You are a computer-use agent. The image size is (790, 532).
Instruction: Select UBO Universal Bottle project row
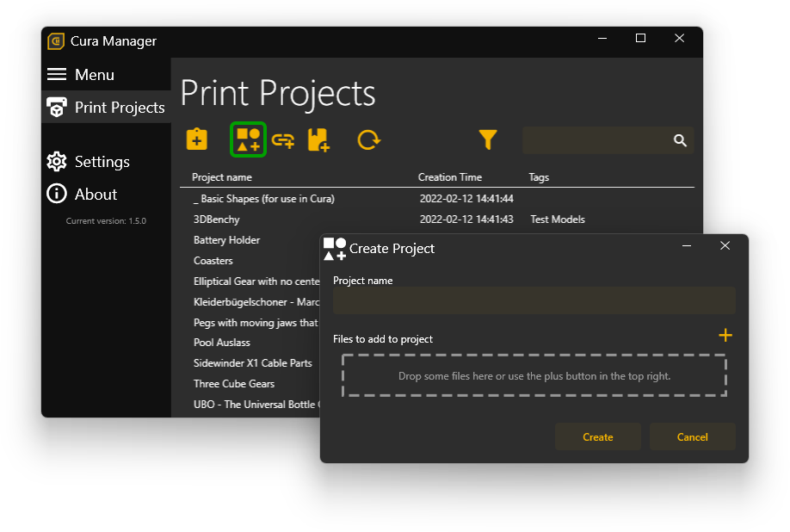pos(256,405)
